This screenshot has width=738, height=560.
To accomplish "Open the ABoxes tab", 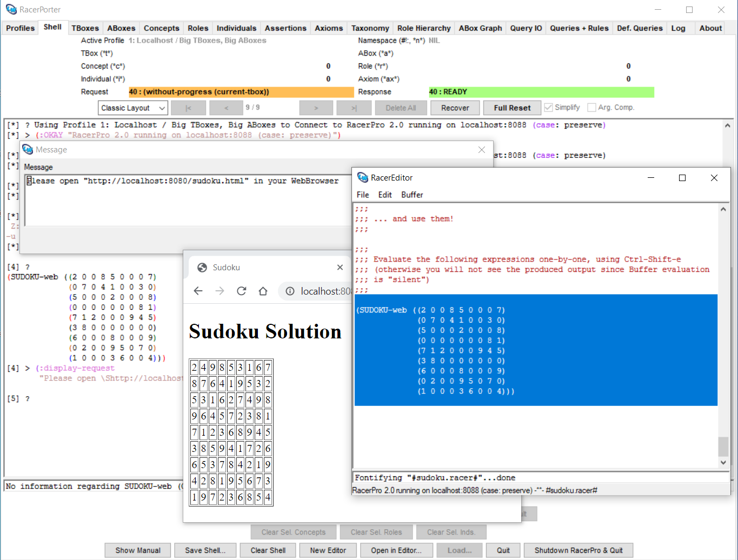I will 121,28.
